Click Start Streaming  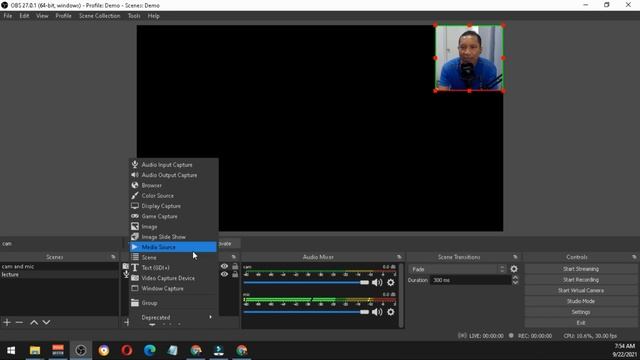581,269
